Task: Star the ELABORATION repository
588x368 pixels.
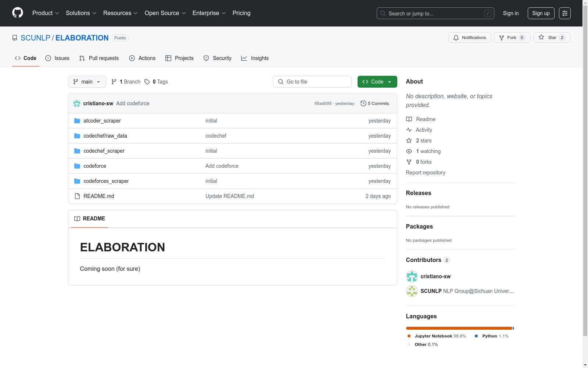Action: coord(552,38)
